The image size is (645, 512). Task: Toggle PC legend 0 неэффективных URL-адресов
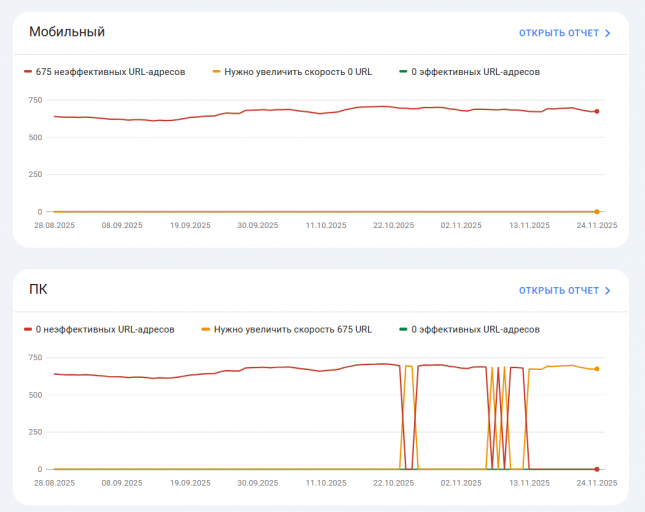(99, 329)
